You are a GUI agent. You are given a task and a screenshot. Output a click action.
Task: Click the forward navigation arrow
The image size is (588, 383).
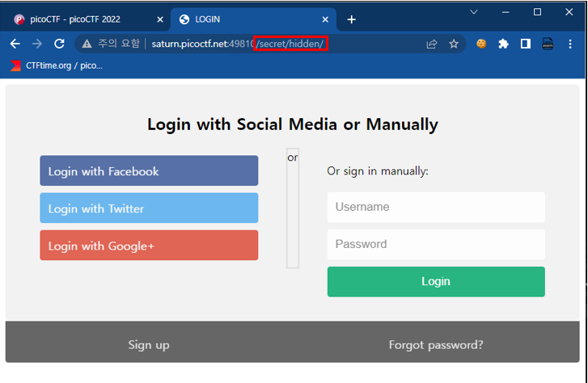(x=37, y=44)
